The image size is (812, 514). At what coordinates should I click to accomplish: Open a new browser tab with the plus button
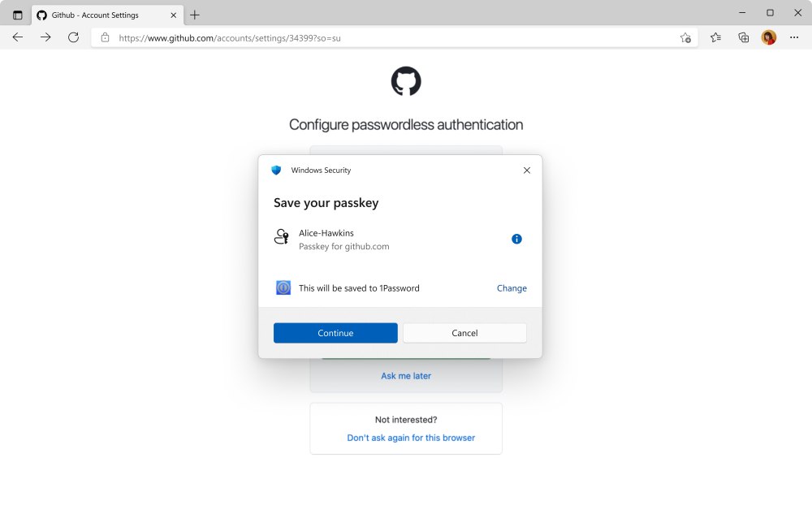pos(193,14)
